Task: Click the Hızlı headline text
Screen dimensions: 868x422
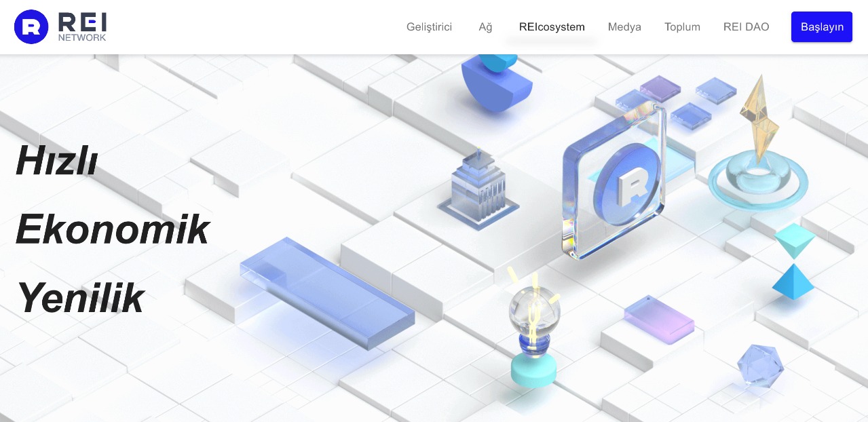Action: tap(56, 161)
